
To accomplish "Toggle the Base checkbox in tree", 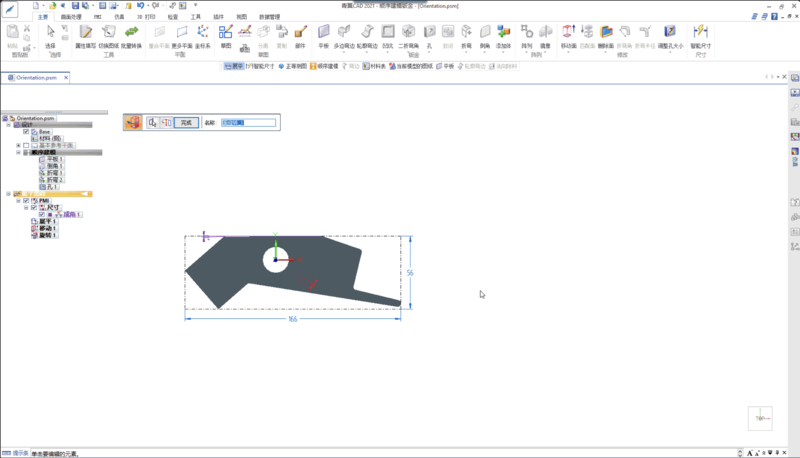I will pyautogui.click(x=26, y=132).
